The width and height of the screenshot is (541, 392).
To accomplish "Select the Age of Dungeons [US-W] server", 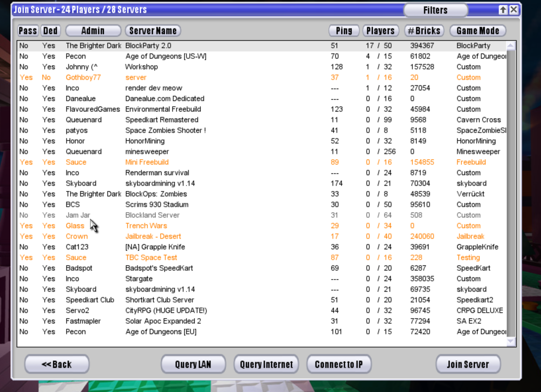I will pyautogui.click(x=262, y=56).
